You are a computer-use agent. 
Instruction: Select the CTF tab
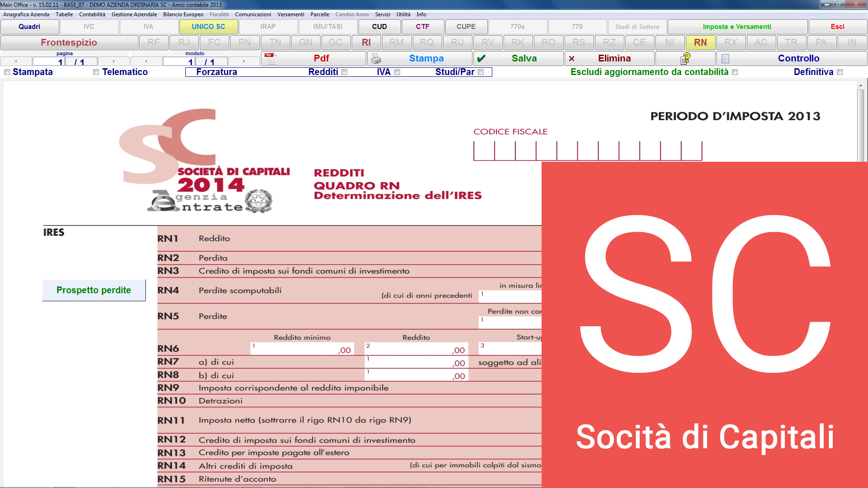423,27
